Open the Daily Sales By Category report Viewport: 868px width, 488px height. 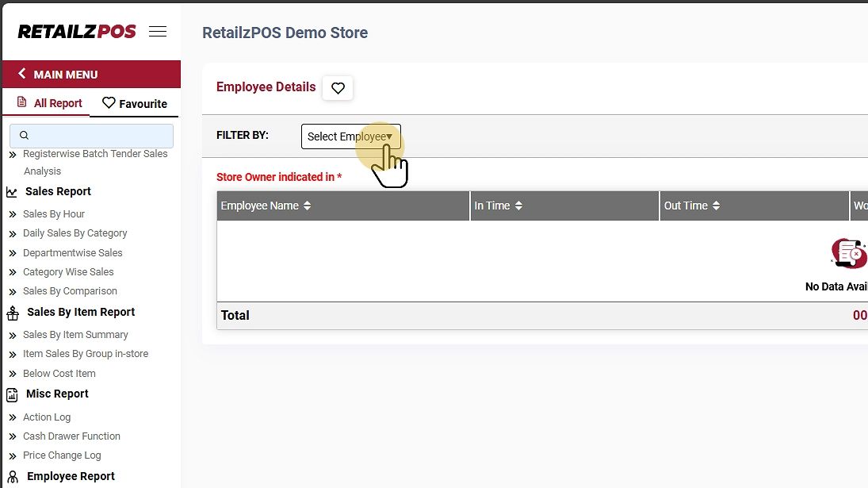click(x=75, y=233)
